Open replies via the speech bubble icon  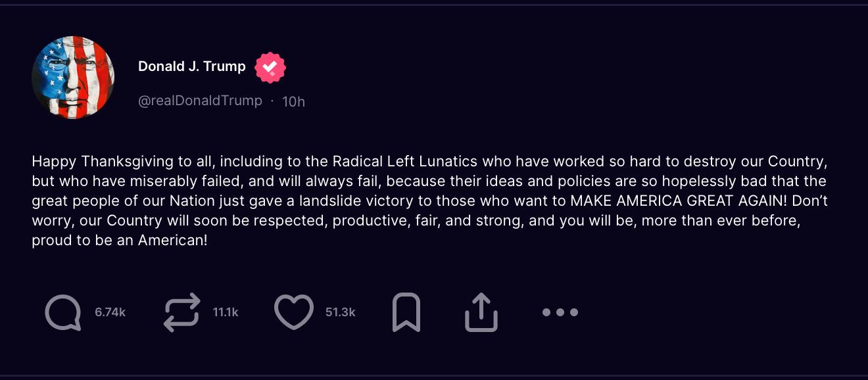tap(63, 312)
